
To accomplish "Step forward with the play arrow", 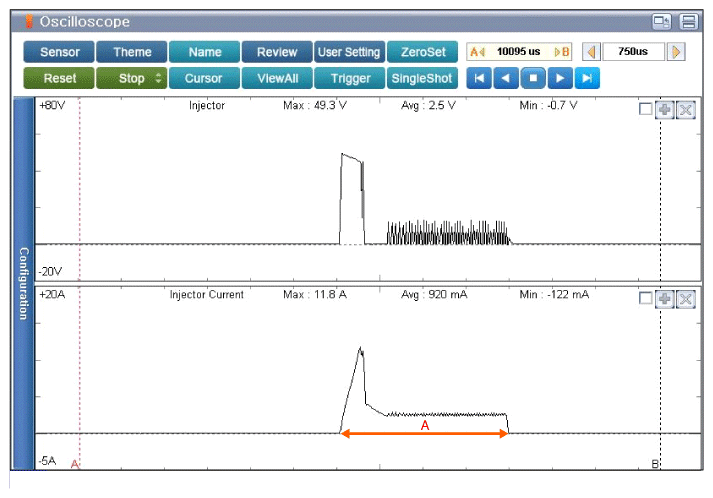I will point(561,78).
